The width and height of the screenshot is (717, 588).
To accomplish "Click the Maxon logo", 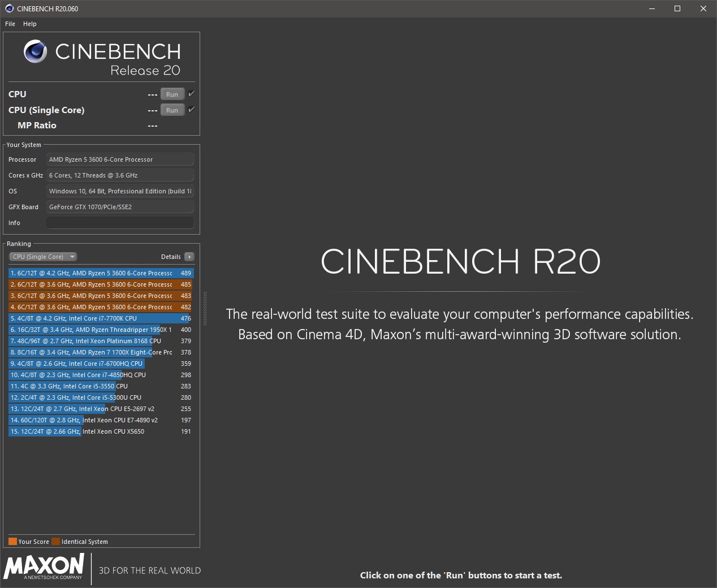I will click(44, 567).
